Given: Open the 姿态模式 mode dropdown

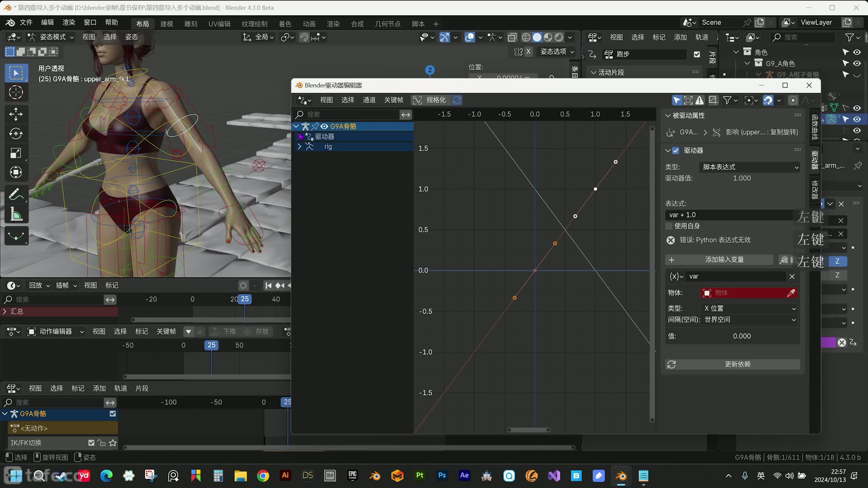Looking at the screenshot, I should coord(51,37).
